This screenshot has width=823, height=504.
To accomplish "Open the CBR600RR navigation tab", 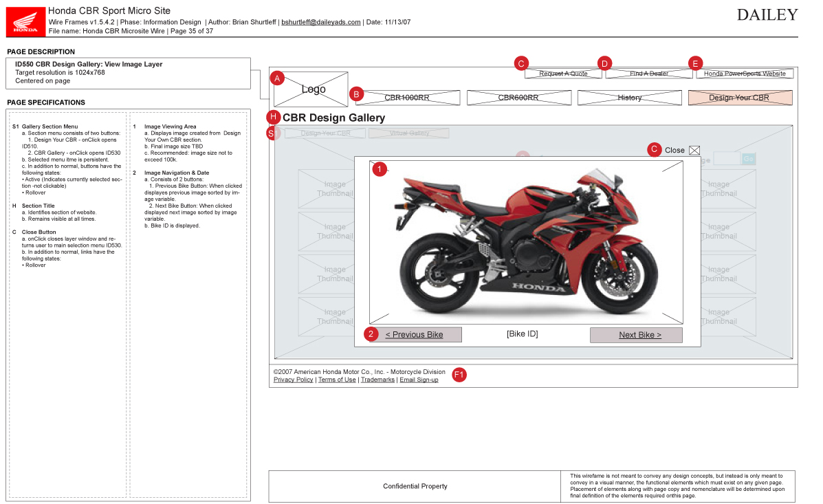I will coord(518,98).
